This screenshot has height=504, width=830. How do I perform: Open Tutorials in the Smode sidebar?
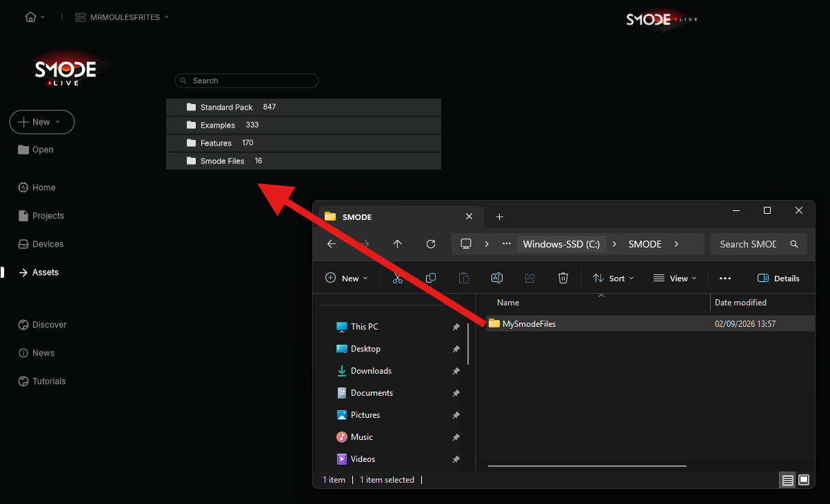click(x=42, y=381)
